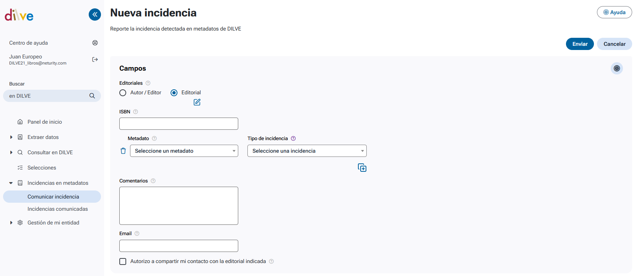Open the Seleccione un metadato dropdown
The height and width of the screenshot is (276, 644).
coord(184,151)
